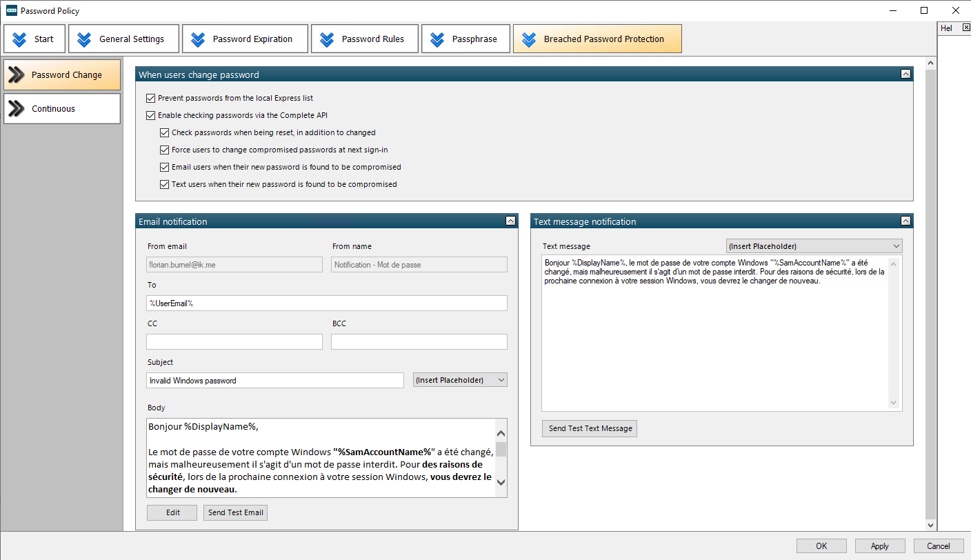Open the Continuous sidebar section
The image size is (971, 560).
click(62, 109)
